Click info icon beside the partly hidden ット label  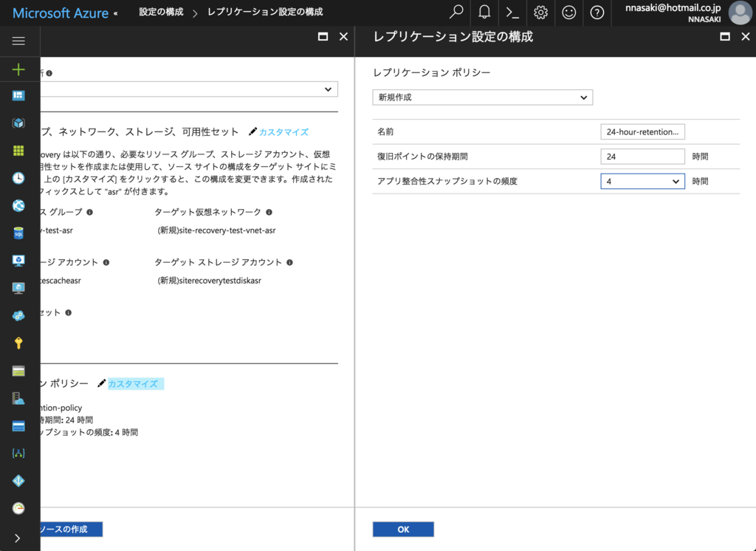pos(69,312)
